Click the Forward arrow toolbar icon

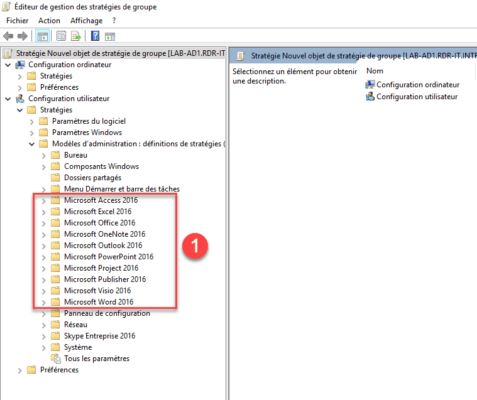[x=22, y=36]
